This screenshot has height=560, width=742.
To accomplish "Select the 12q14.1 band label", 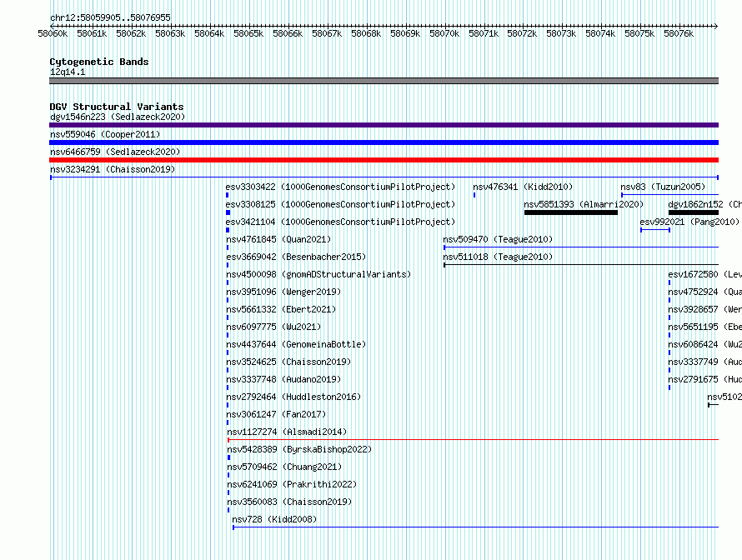I will [68, 72].
